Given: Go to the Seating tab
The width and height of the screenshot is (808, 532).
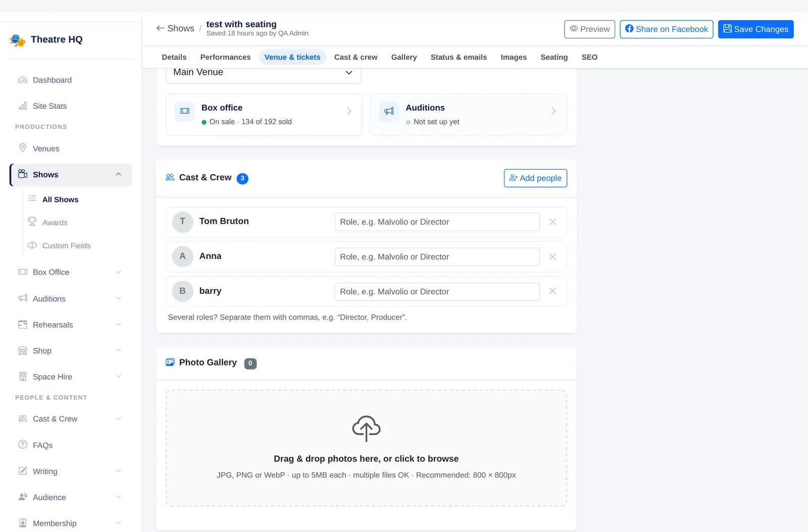Looking at the screenshot, I should pyautogui.click(x=554, y=57).
